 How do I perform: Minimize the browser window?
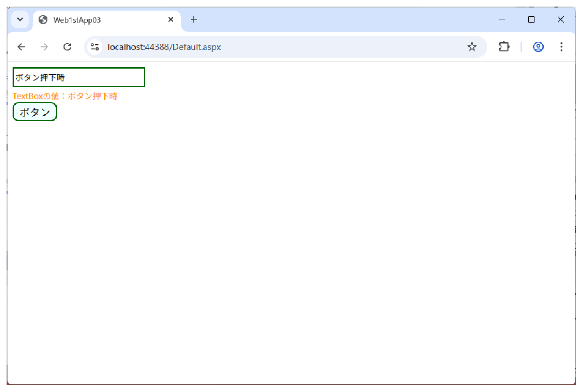[x=502, y=19]
